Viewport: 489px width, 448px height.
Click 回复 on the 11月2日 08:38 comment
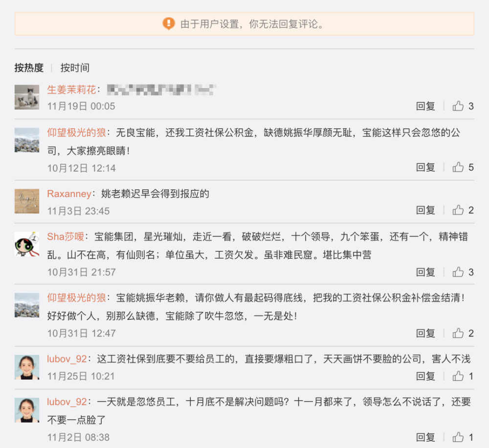point(425,437)
